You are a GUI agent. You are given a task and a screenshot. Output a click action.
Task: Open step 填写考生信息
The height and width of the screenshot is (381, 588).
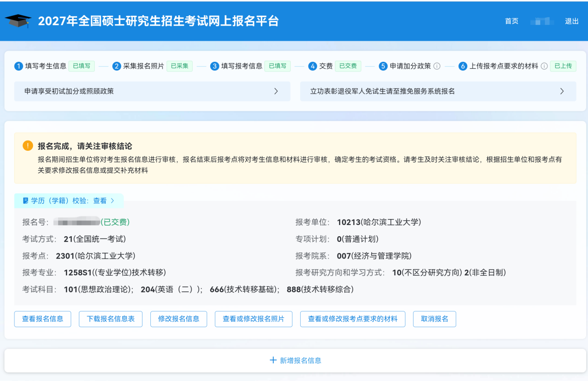[46, 66]
